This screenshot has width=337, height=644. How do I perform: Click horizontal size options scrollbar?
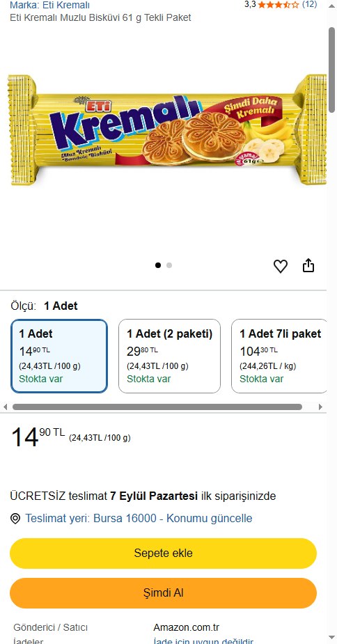(157, 407)
